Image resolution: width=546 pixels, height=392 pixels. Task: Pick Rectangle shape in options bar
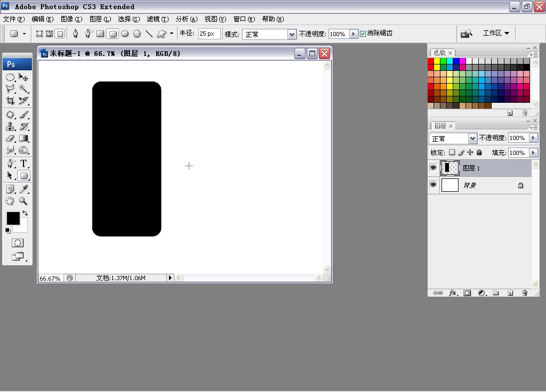100,34
